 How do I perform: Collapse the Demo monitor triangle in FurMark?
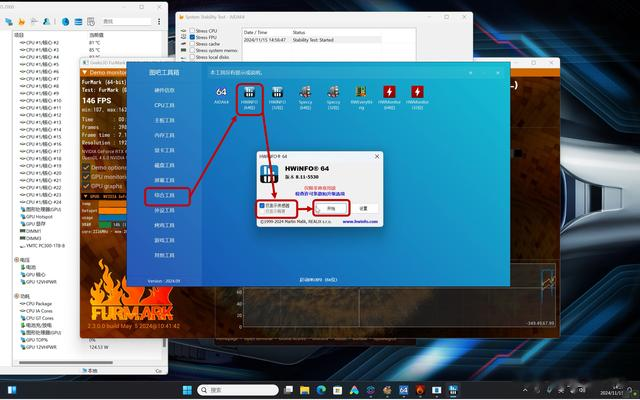point(84,73)
